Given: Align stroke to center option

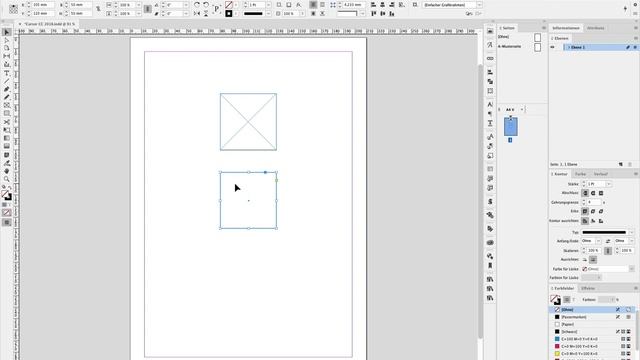Looking at the screenshot, I should [585, 221].
